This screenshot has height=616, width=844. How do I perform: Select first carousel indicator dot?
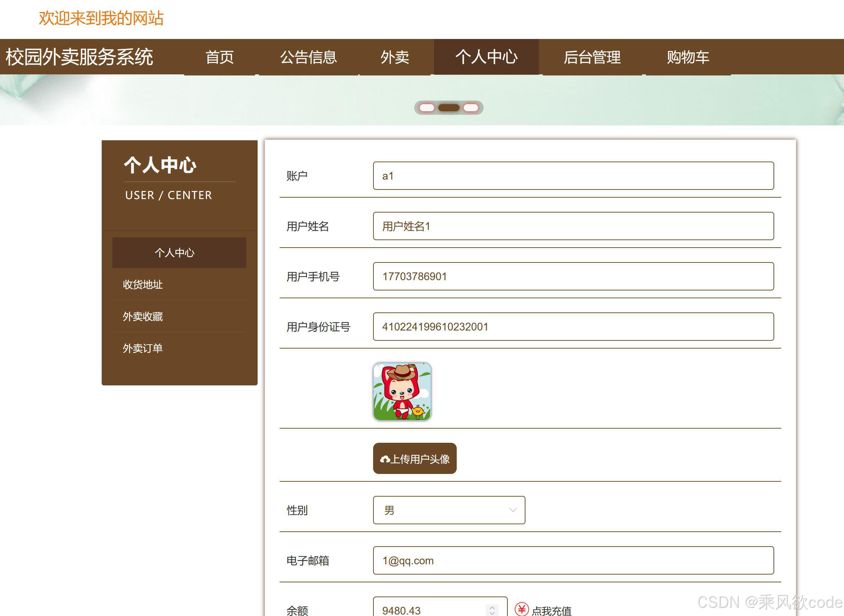tap(427, 108)
